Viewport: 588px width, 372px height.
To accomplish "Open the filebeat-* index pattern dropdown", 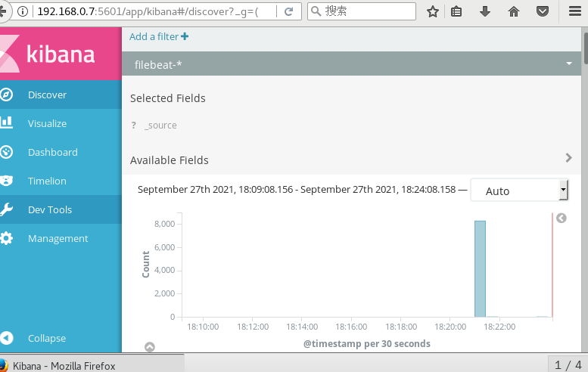I will tap(351, 64).
